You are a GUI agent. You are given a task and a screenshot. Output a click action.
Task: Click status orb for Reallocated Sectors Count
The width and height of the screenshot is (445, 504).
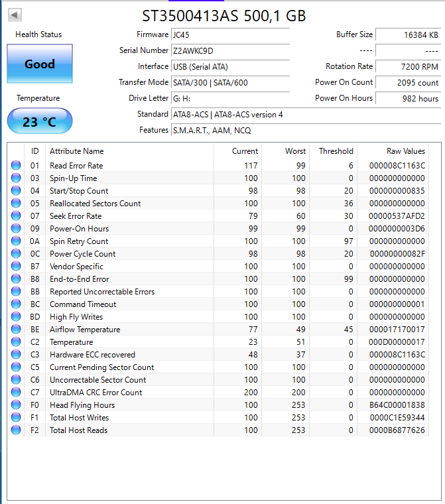tap(16, 204)
